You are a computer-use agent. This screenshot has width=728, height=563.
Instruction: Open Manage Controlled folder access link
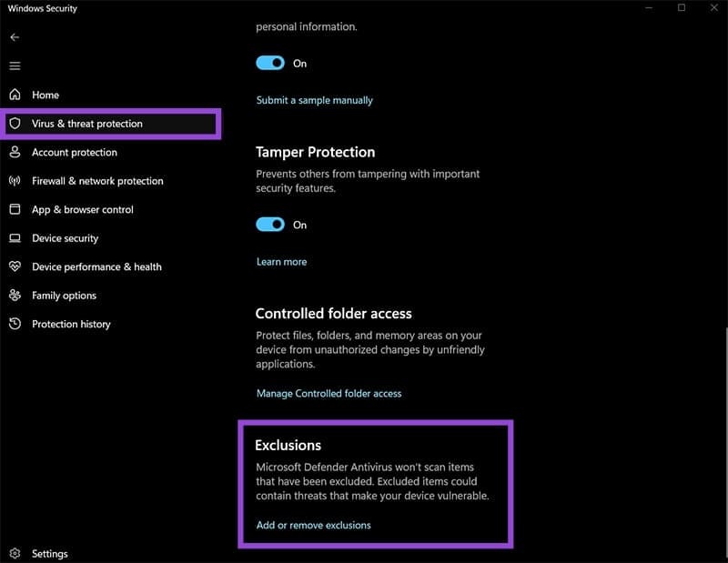(329, 394)
